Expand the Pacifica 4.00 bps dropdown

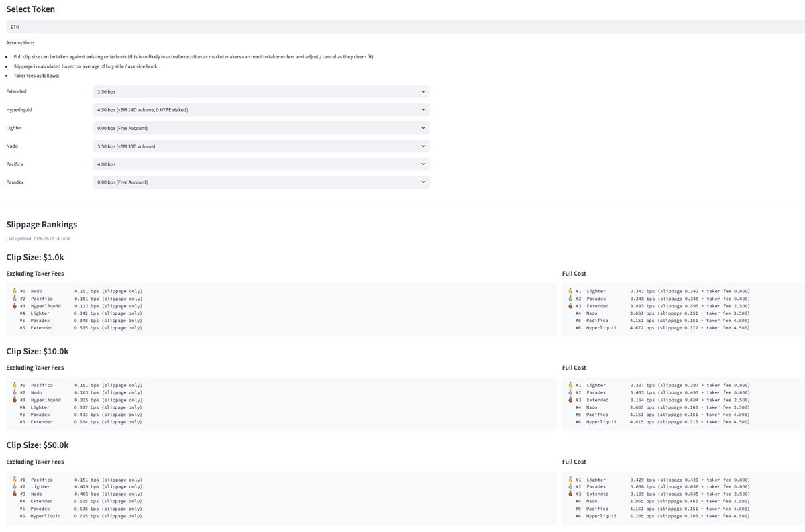(261, 164)
